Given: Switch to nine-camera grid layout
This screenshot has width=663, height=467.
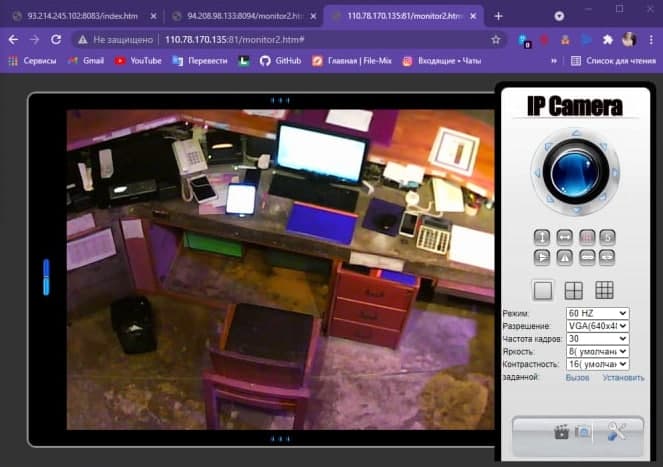Looking at the screenshot, I should 604,290.
